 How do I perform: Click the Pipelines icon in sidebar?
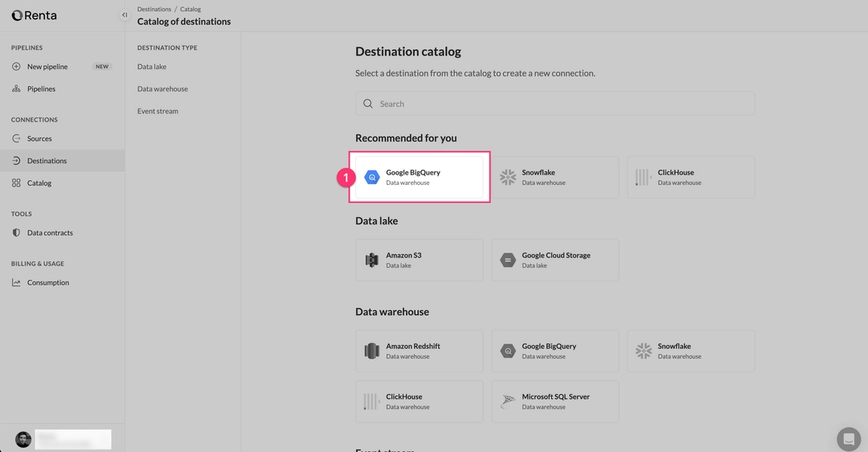click(16, 88)
